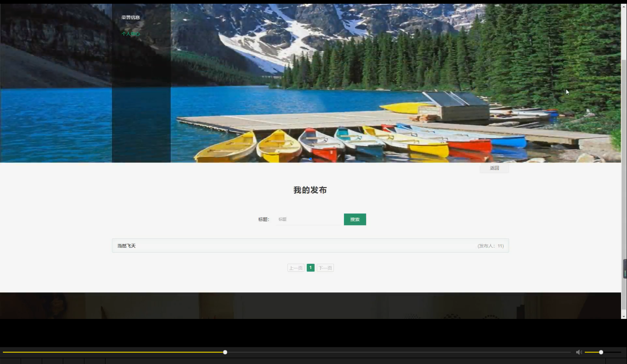This screenshot has height=364, width=627.
Task: Click the 返回 button at top right
Action: (x=494, y=168)
